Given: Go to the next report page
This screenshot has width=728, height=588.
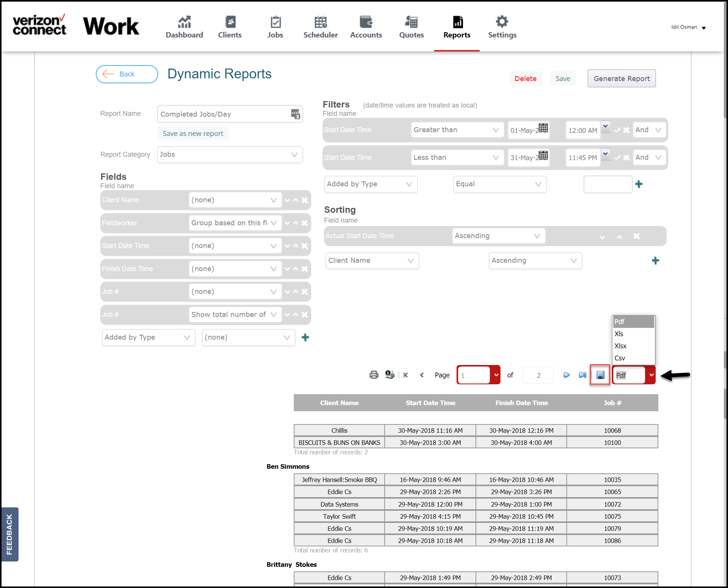Looking at the screenshot, I should pyautogui.click(x=566, y=375).
